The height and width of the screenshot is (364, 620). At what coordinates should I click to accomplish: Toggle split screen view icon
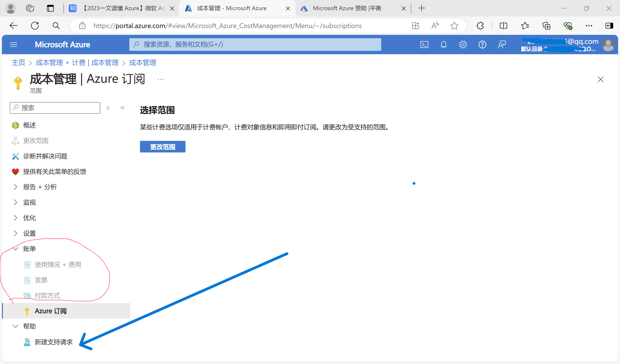(x=503, y=26)
